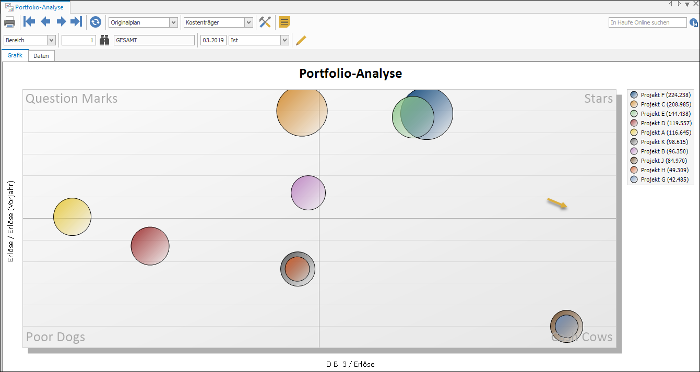Go to the next record arrow
The width and height of the screenshot is (700, 372).
[x=61, y=21]
